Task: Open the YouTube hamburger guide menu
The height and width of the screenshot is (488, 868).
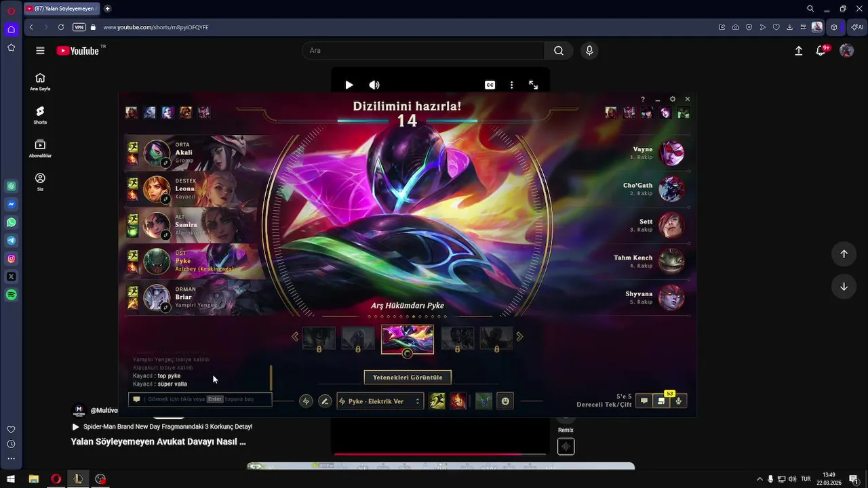Action: pyautogui.click(x=40, y=50)
